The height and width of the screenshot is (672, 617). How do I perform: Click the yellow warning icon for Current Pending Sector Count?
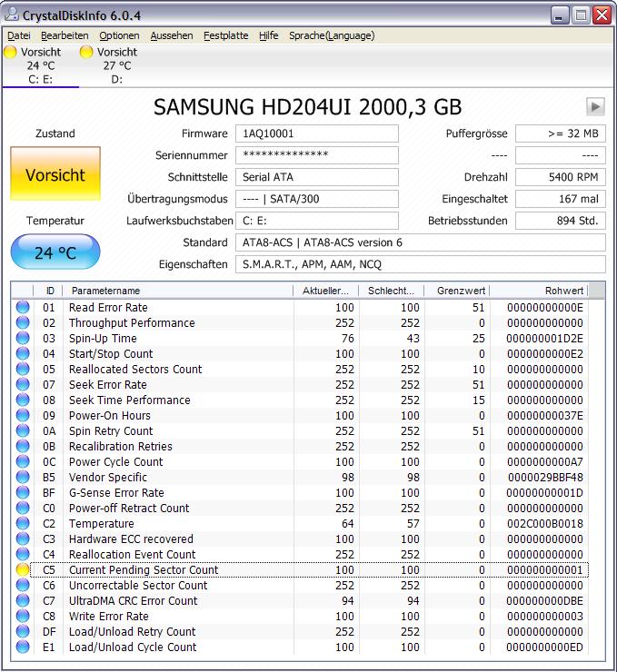pos(23,569)
